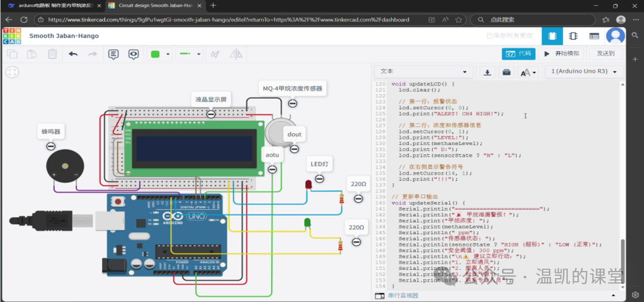Click the MQ-4甲烷浓度传感器 note marker

pos(292,104)
